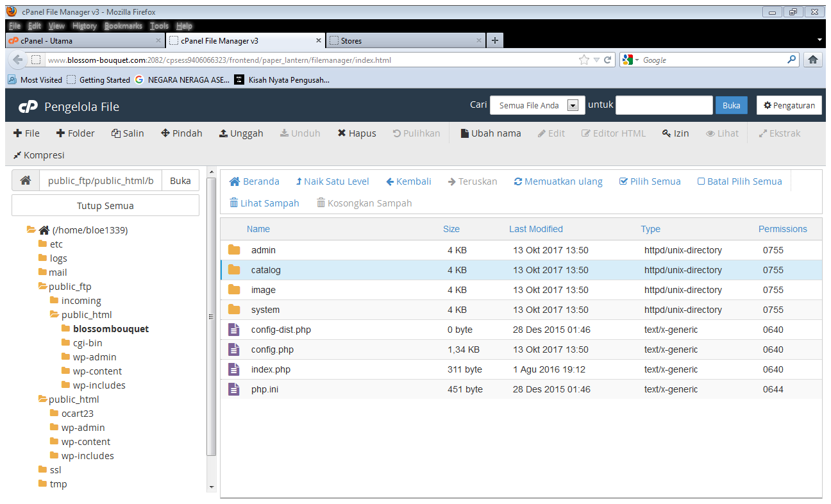Click Memuatkan ulang to reload the listing
The width and height of the screenshot is (831, 504).
tap(558, 181)
